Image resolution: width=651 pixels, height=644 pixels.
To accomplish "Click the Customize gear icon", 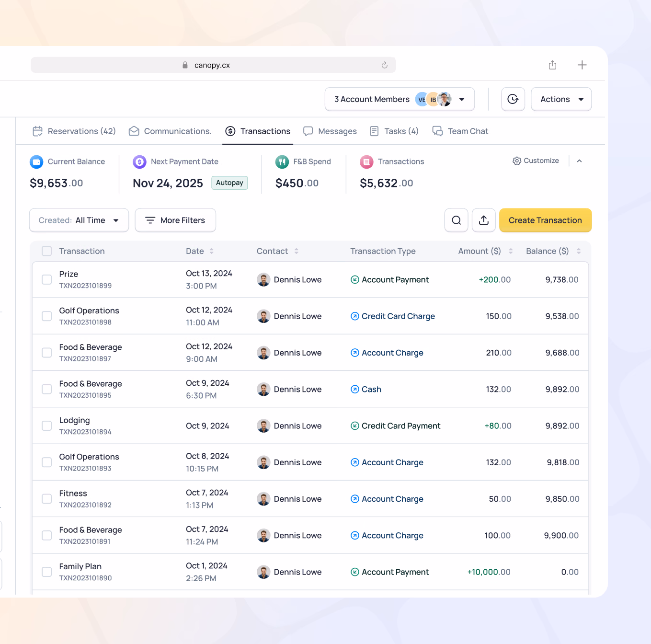I will point(517,161).
